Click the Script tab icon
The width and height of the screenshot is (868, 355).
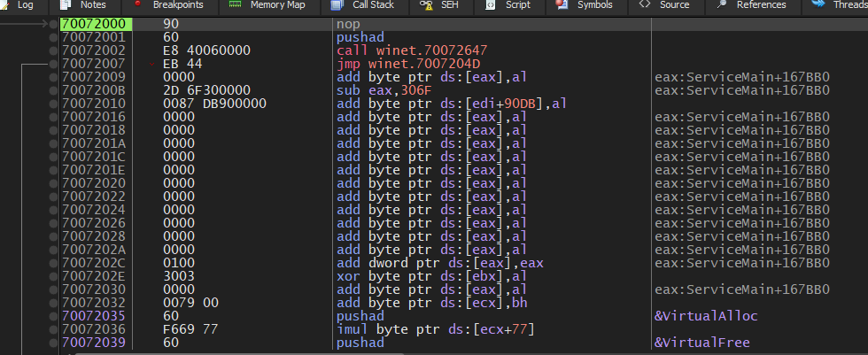[x=491, y=4]
